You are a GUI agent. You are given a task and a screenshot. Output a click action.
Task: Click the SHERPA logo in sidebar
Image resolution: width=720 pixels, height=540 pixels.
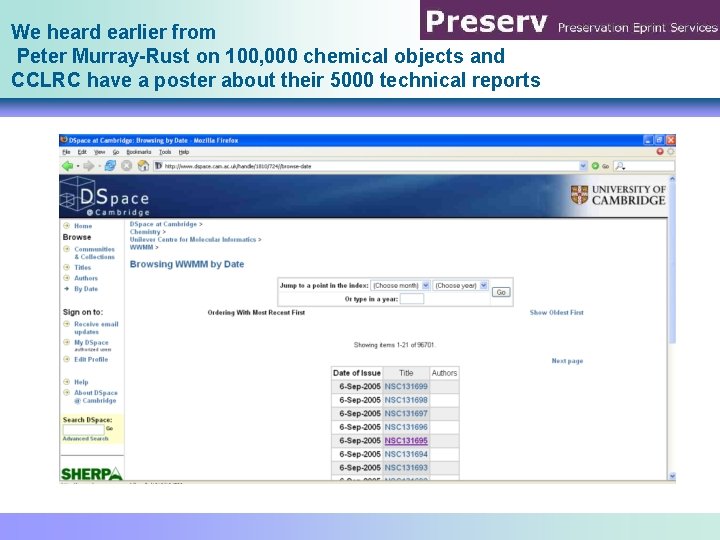(x=91, y=473)
